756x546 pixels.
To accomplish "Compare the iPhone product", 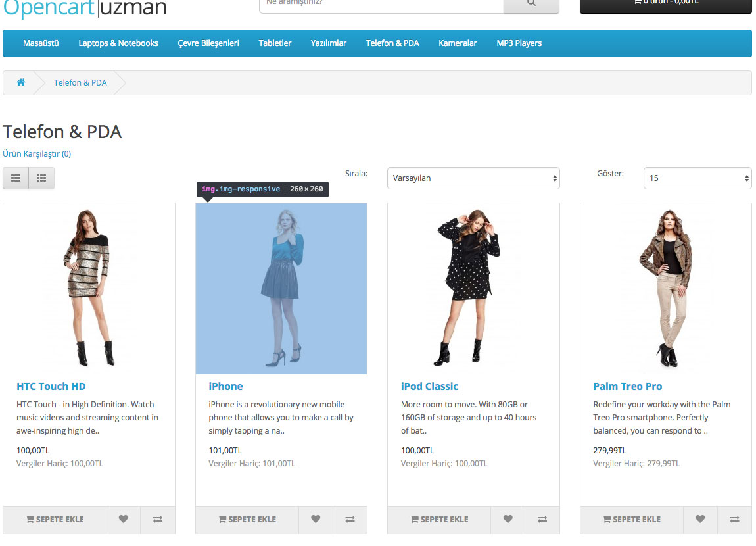I will (350, 519).
